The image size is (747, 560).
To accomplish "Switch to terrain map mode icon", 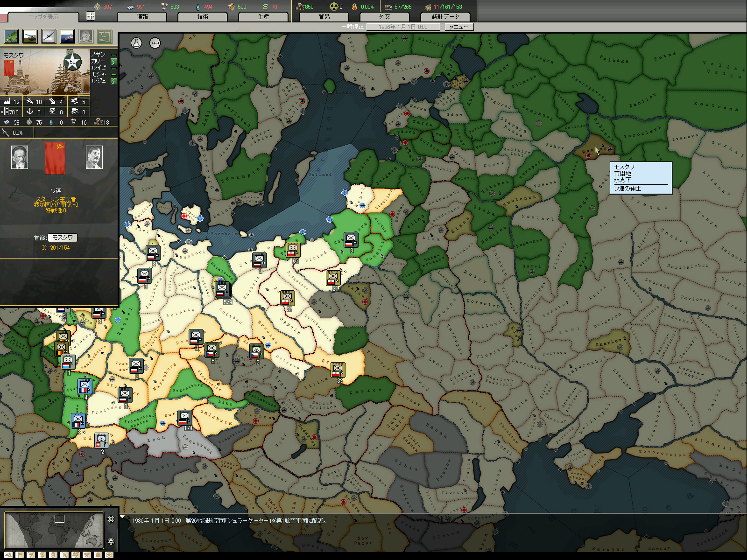I will (8, 555).
